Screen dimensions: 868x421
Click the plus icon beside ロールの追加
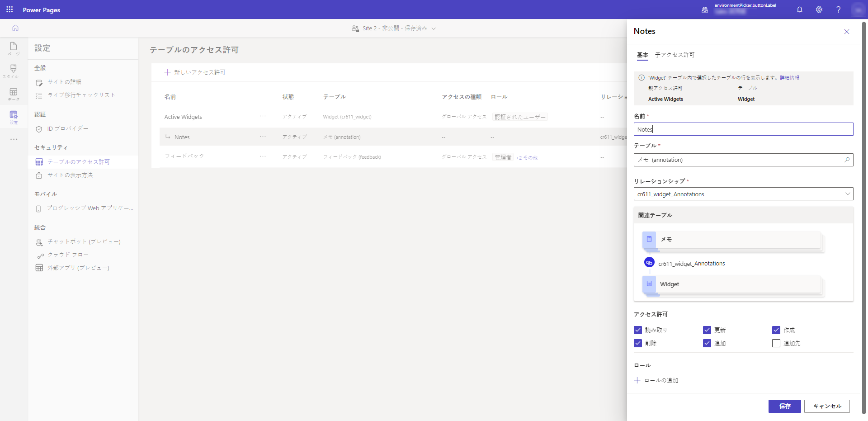[637, 380]
